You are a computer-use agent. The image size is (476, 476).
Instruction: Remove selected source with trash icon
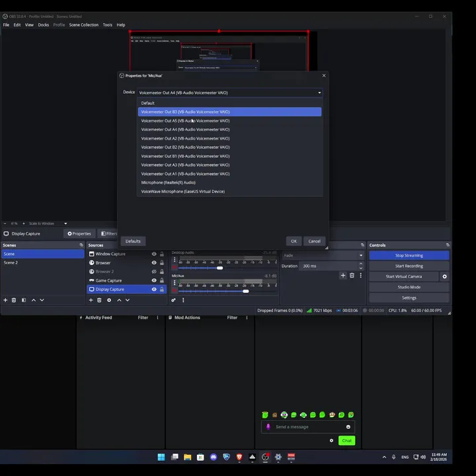99,300
